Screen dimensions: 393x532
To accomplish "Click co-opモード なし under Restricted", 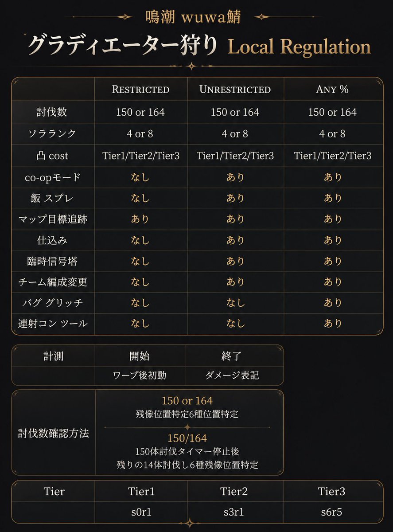I will (x=140, y=177).
